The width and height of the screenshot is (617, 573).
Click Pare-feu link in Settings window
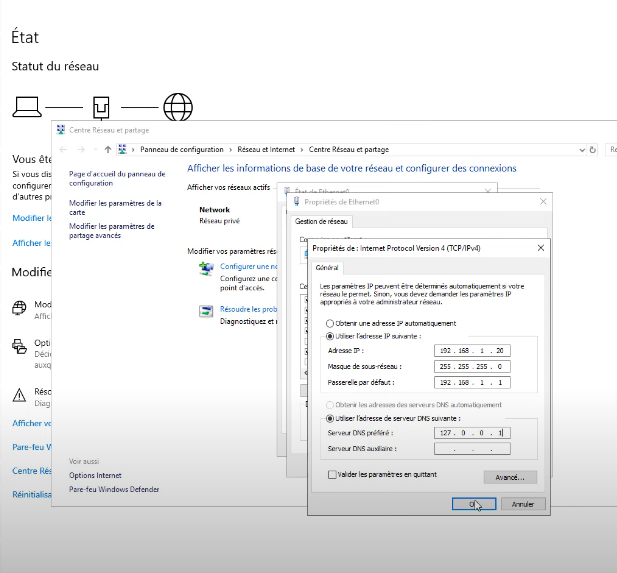(x=31, y=447)
